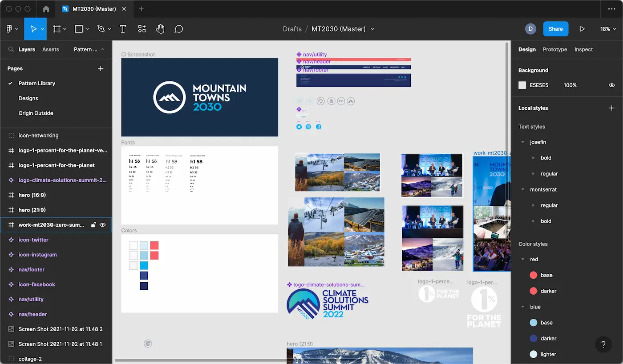The image size is (623, 364).
Task: Click the Facebook icon on canvas
Action: 319,127
